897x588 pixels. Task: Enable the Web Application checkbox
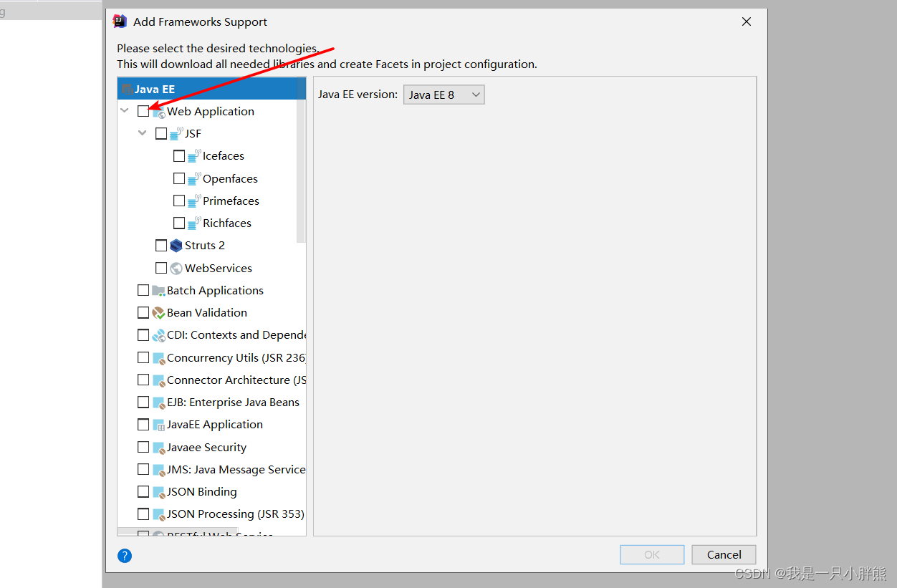pos(143,111)
